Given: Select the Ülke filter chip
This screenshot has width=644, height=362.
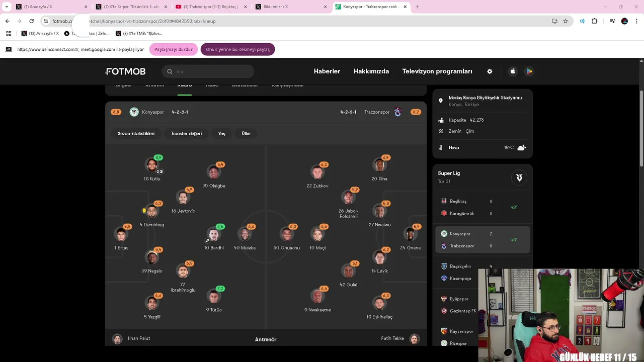Looking at the screenshot, I should pos(246,133).
